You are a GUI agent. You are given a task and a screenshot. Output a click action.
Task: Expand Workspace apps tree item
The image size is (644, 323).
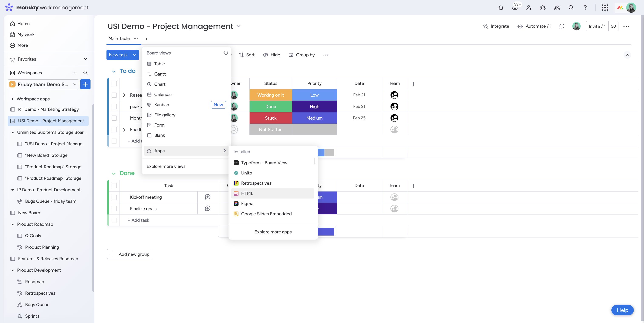(x=13, y=99)
